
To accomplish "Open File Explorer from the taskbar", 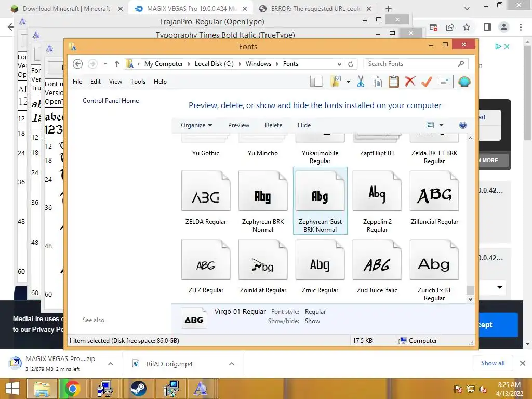I will [42, 389].
